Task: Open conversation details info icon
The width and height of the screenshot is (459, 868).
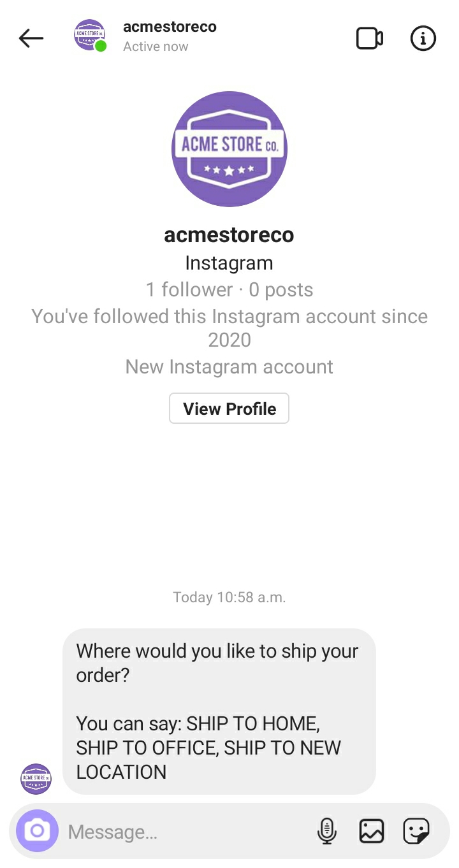Action: (x=423, y=39)
